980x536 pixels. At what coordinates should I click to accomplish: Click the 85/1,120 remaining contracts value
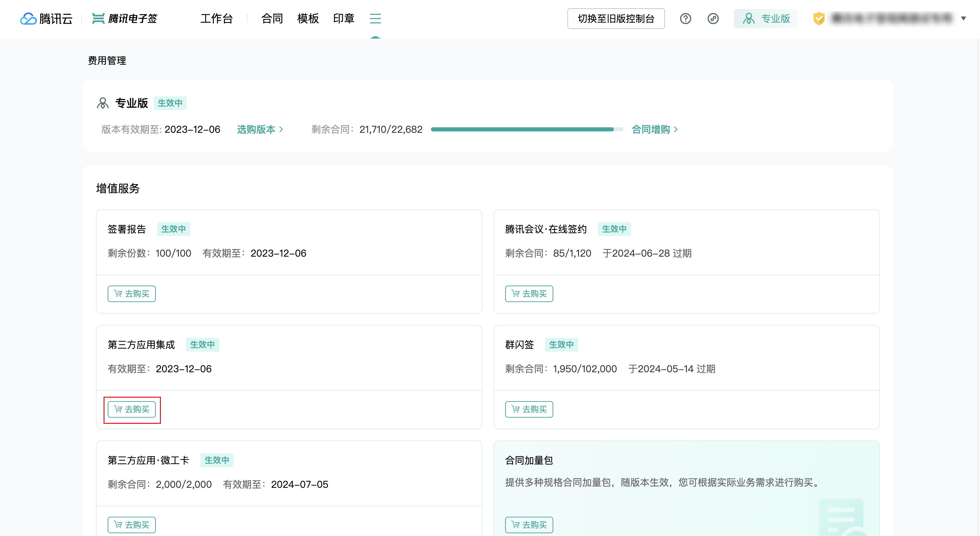pyautogui.click(x=572, y=253)
